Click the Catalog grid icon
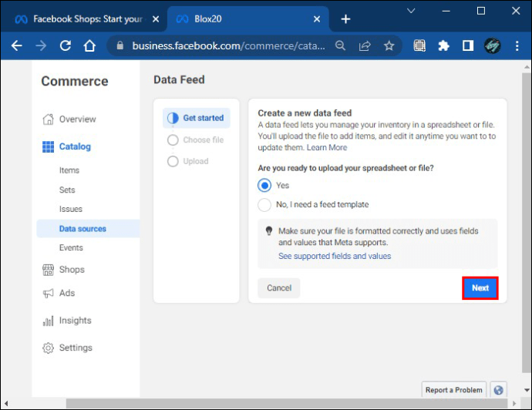The height and width of the screenshot is (410, 532). 48,146
